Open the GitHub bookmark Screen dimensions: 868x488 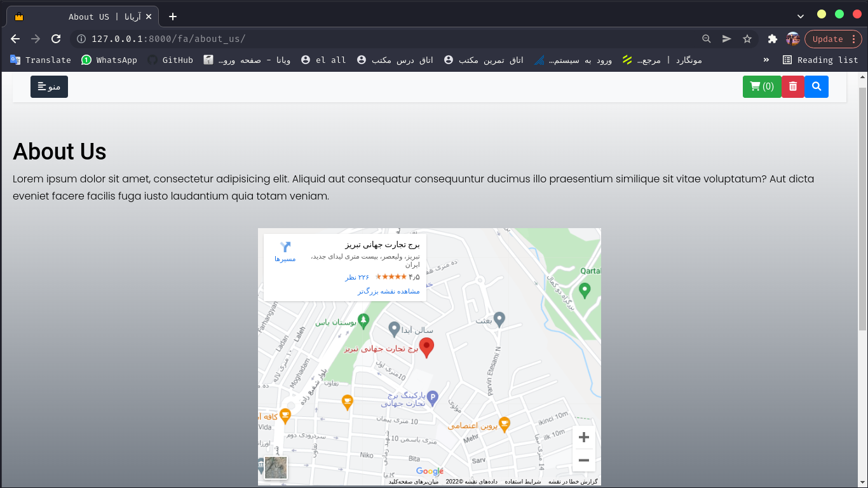coord(170,60)
